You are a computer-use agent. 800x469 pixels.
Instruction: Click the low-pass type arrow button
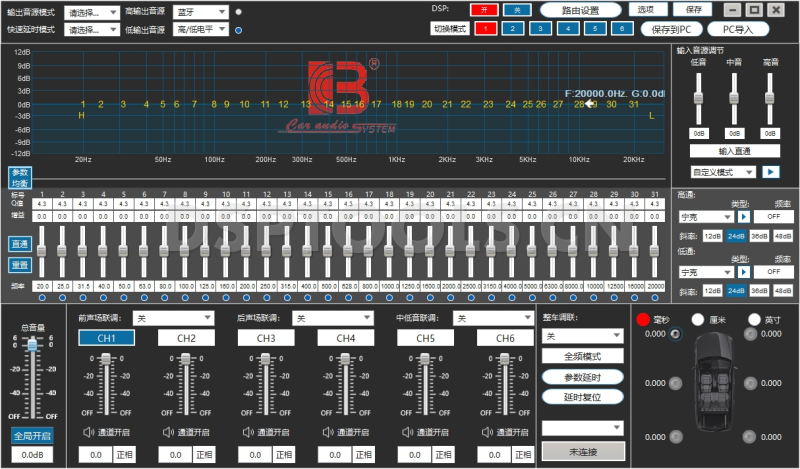pyautogui.click(x=744, y=271)
